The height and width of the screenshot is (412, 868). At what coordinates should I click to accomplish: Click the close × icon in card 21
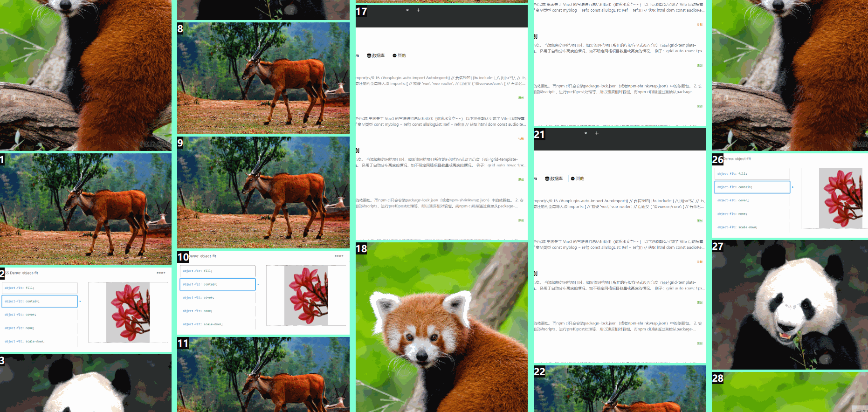(x=586, y=133)
